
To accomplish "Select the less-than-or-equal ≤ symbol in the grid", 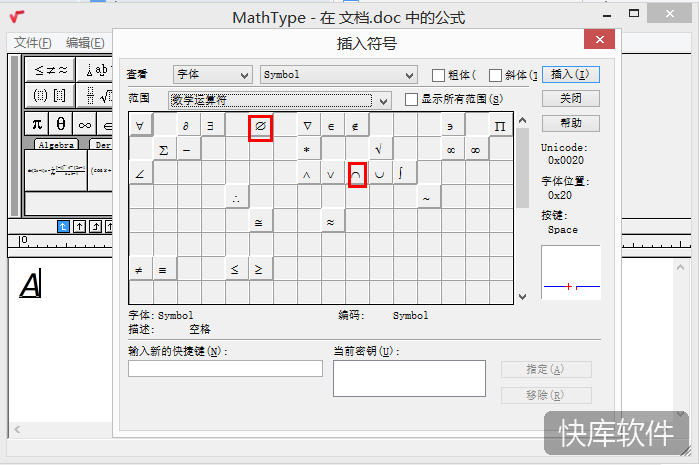I will pos(237,268).
